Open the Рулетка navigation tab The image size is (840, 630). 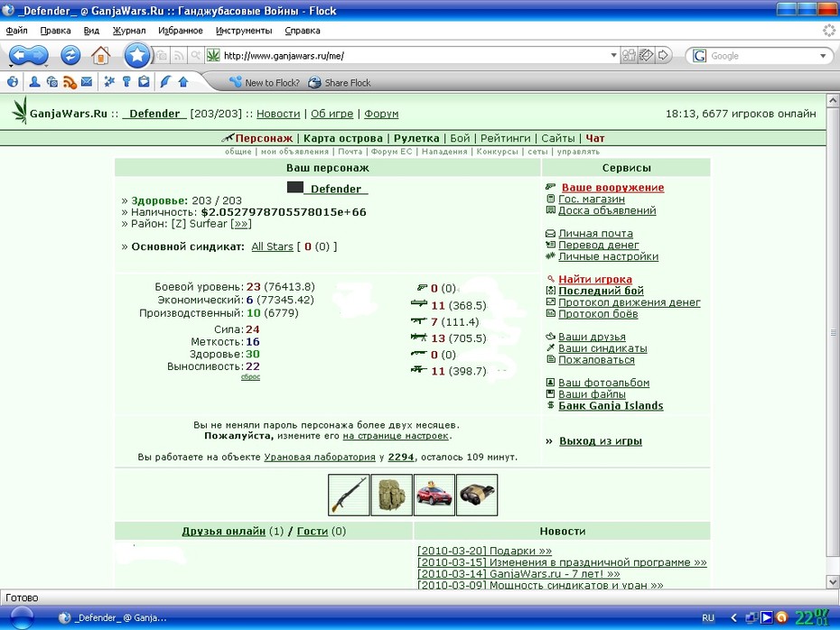coord(416,138)
